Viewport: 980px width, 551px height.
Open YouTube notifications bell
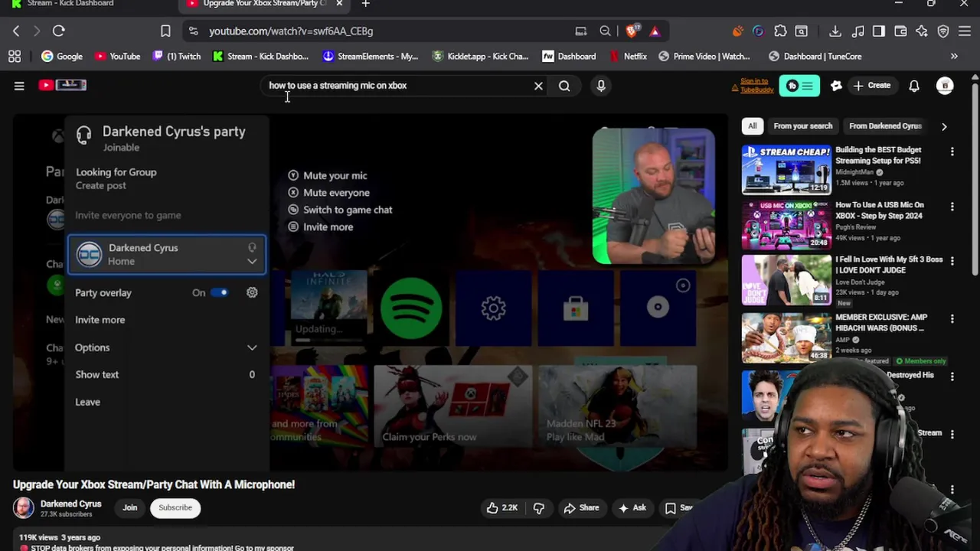point(914,86)
